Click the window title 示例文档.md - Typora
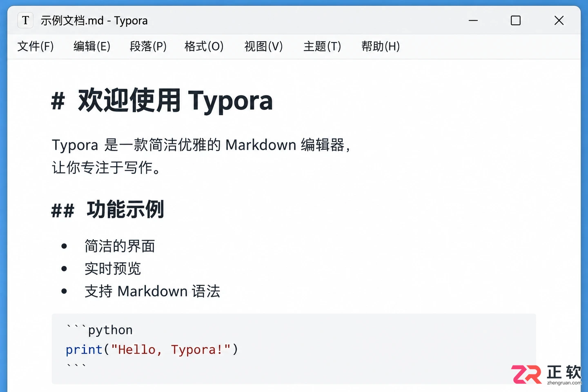The image size is (588, 392). [x=94, y=20]
